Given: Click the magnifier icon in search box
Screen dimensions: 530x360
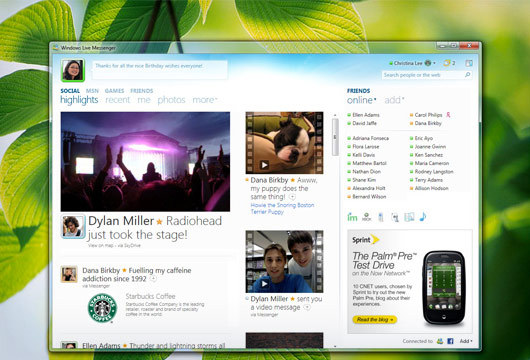Looking at the screenshot, I should (x=467, y=74).
